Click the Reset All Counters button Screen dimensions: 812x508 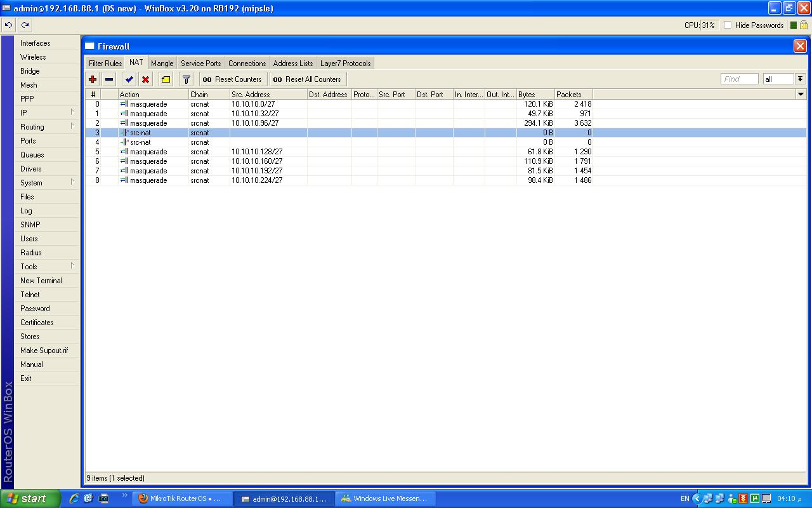(308, 79)
